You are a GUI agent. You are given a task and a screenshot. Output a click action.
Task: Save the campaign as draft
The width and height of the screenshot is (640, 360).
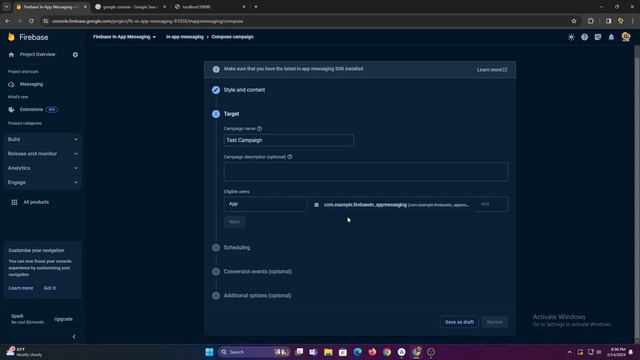click(459, 322)
